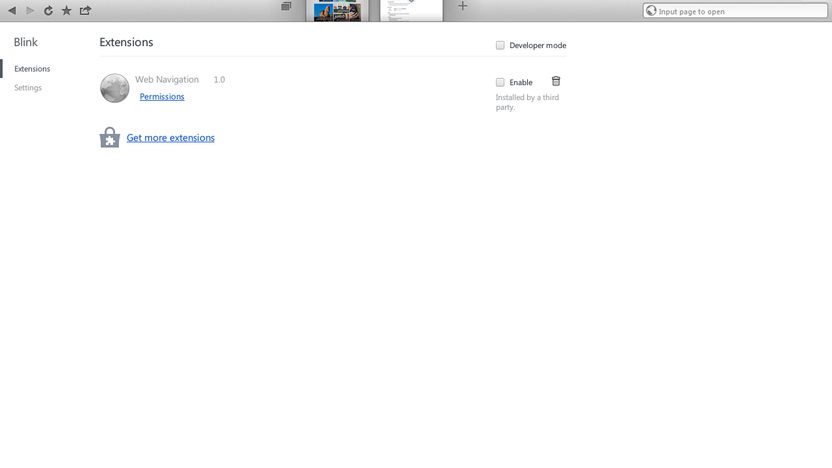The width and height of the screenshot is (832, 468).
Task: Add a new tab with plus icon
Action: (463, 6)
